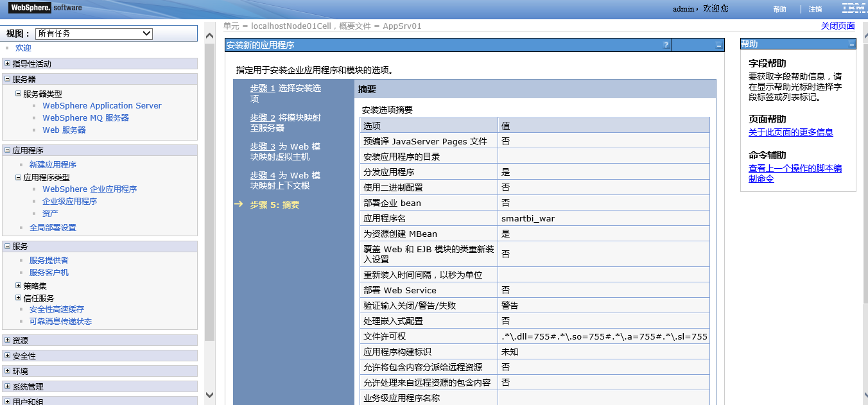Minimize the 安装新的应用程序 panel
This screenshot has height=405, width=868.
click(x=718, y=46)
